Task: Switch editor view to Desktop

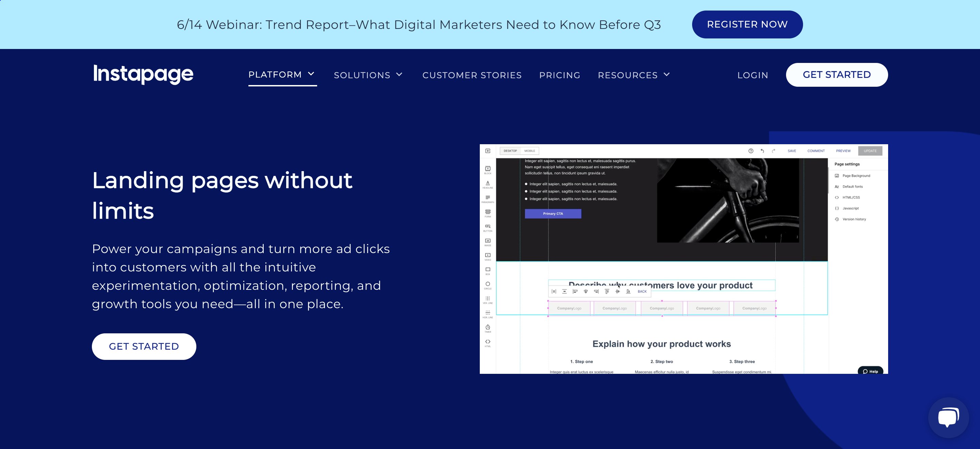Action: click(x=510, y=151)
